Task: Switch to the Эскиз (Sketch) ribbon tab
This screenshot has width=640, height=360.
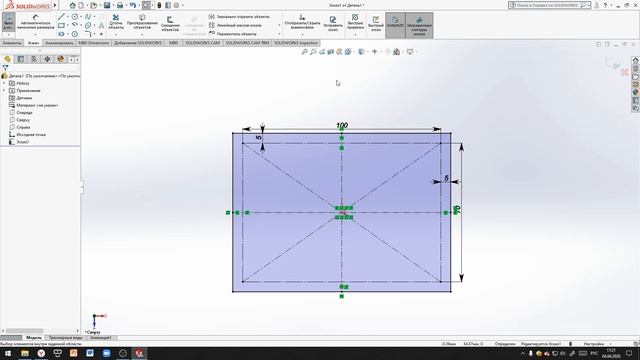Action: (33, 43)
